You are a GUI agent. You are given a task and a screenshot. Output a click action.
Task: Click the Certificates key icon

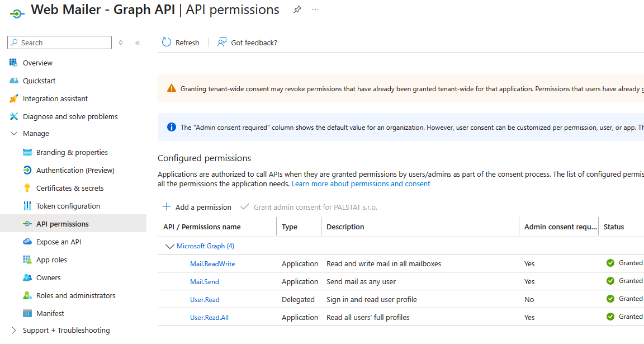[x=27, y=189]
